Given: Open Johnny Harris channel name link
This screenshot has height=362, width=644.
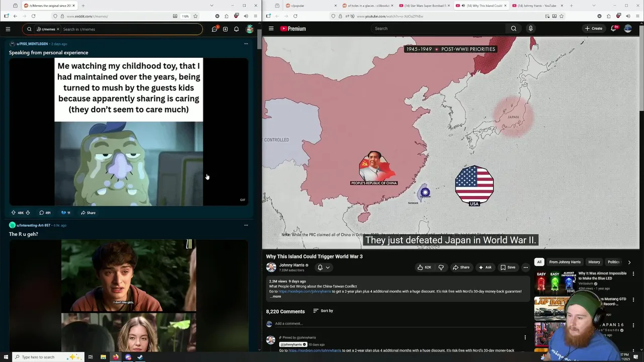Looking at the screenshot, I should pos(292,265).
